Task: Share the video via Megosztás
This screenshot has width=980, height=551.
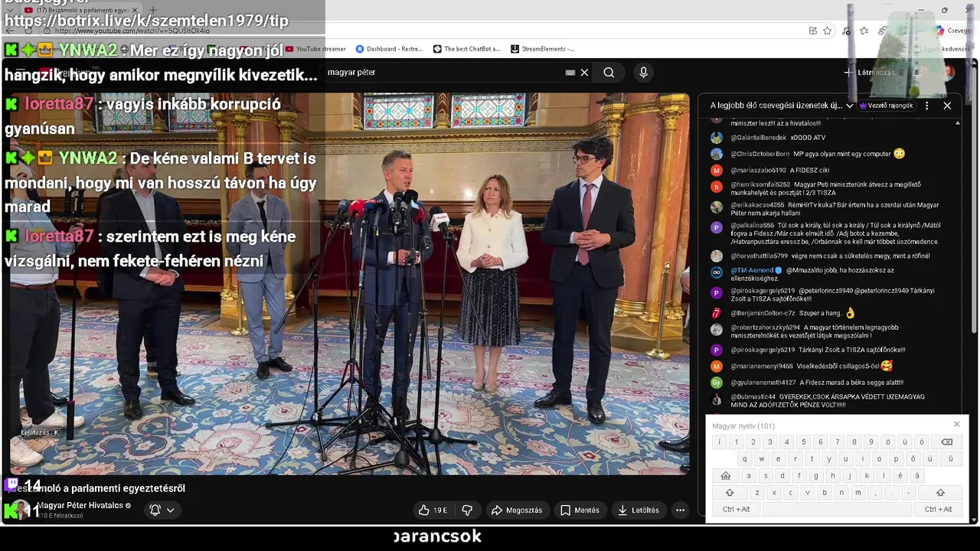Action: 517,510
